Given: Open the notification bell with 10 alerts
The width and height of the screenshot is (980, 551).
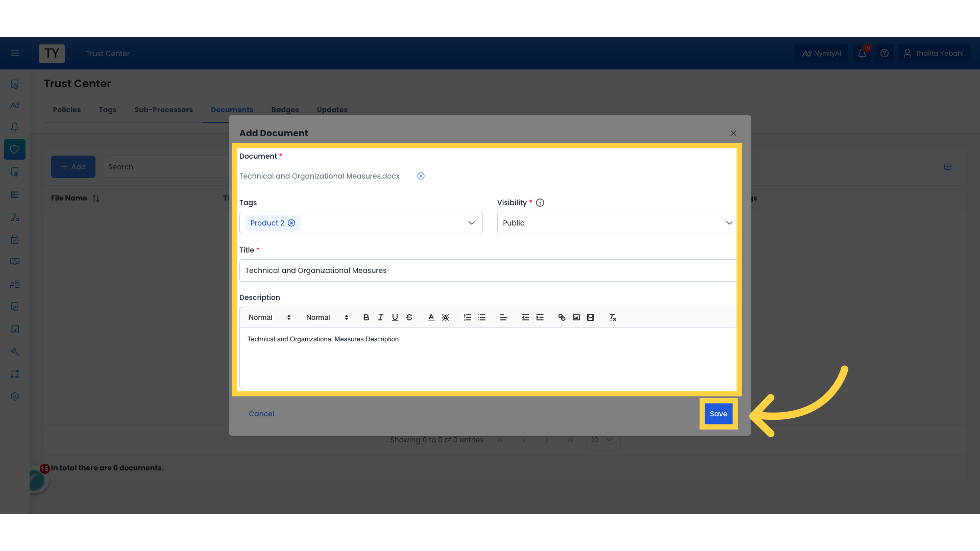Looking at the screenshot, I should click(x=863, y=53).
